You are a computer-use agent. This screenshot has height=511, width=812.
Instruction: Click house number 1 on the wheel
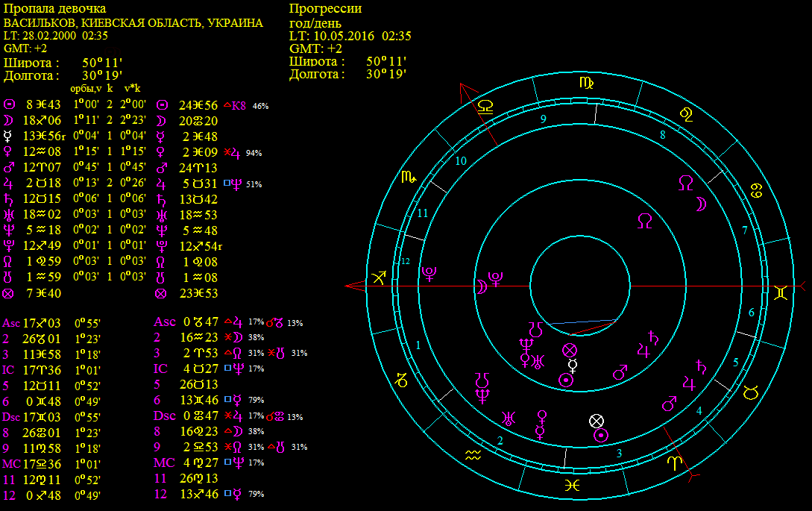pos(418,345)
